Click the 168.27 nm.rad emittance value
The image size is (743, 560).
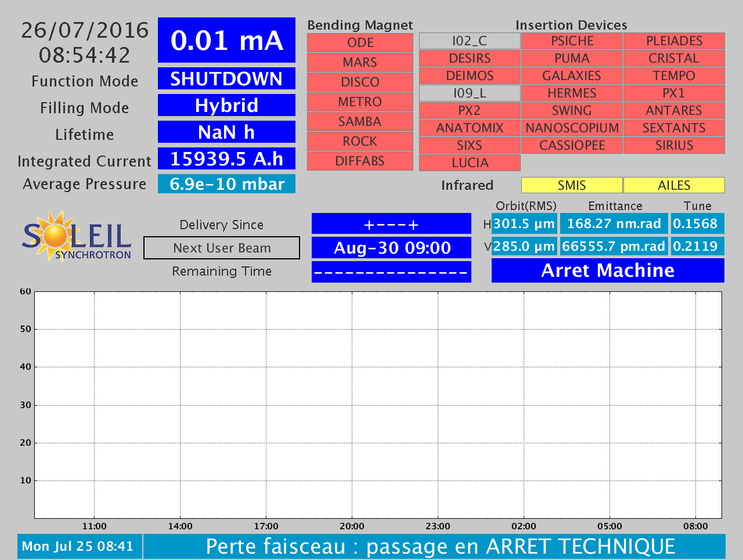(614, 224)
